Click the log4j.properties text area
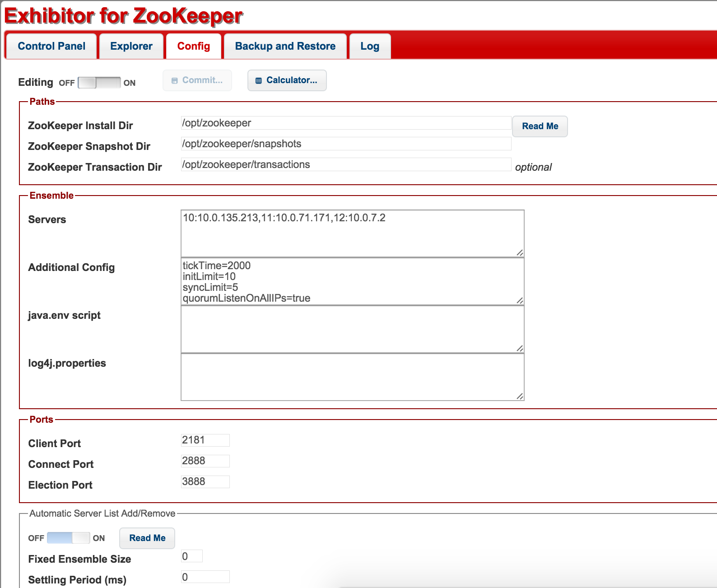Screen dimensions: 717x588 (x=352, y=377)
